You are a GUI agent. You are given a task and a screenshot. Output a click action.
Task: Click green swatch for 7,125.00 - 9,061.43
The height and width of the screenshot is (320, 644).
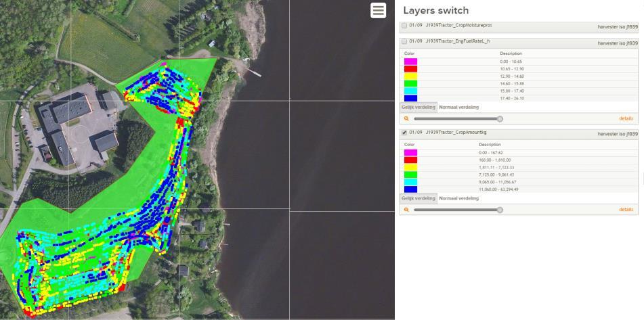point(411,175)
